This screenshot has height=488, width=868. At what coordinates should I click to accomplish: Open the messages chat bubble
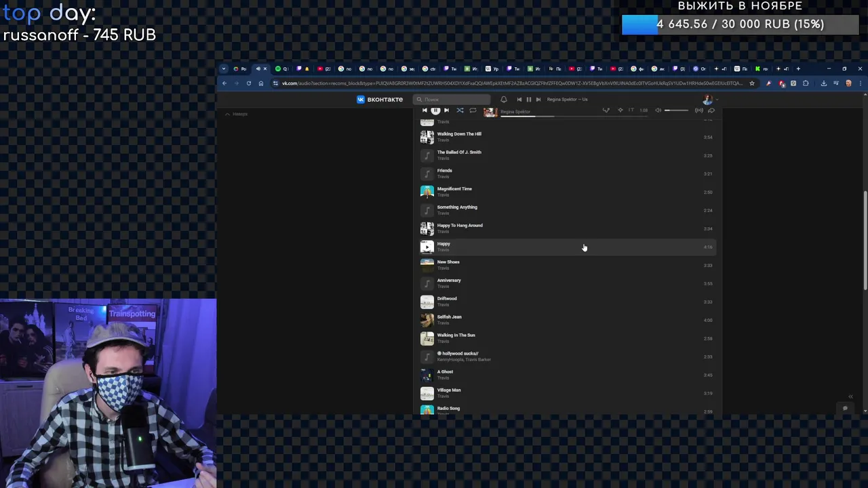click(845, 408)
